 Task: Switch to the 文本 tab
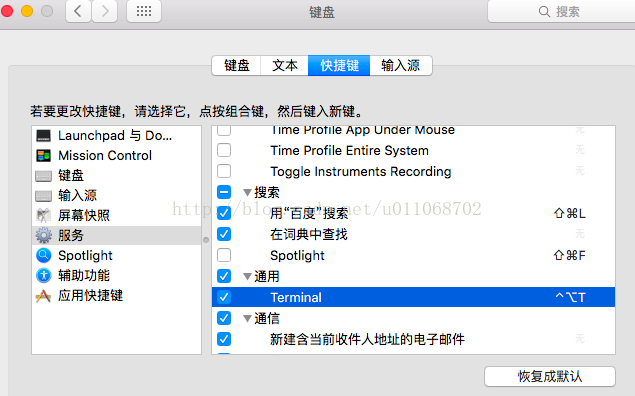pos(285,66)
